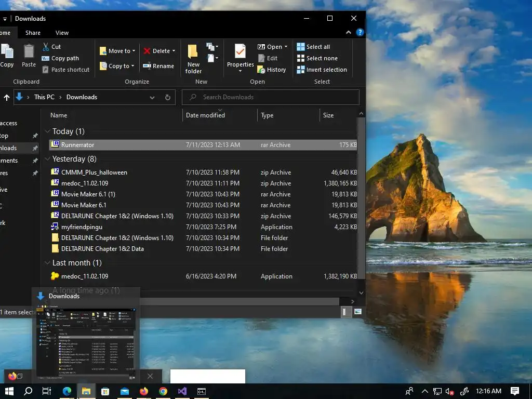The width and height of the screenshot is (532, 399).
Task: Click the New folder icon
Action: point(193,51)
